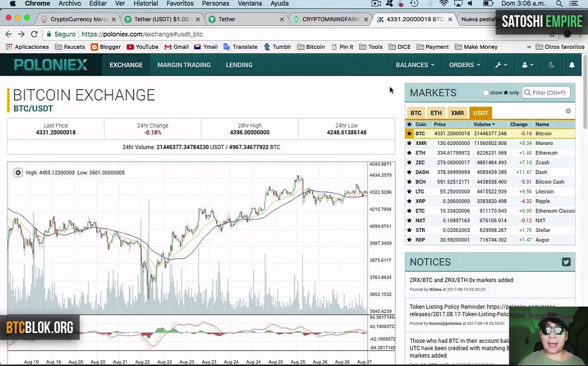Reload the Poloniex page

34,34
